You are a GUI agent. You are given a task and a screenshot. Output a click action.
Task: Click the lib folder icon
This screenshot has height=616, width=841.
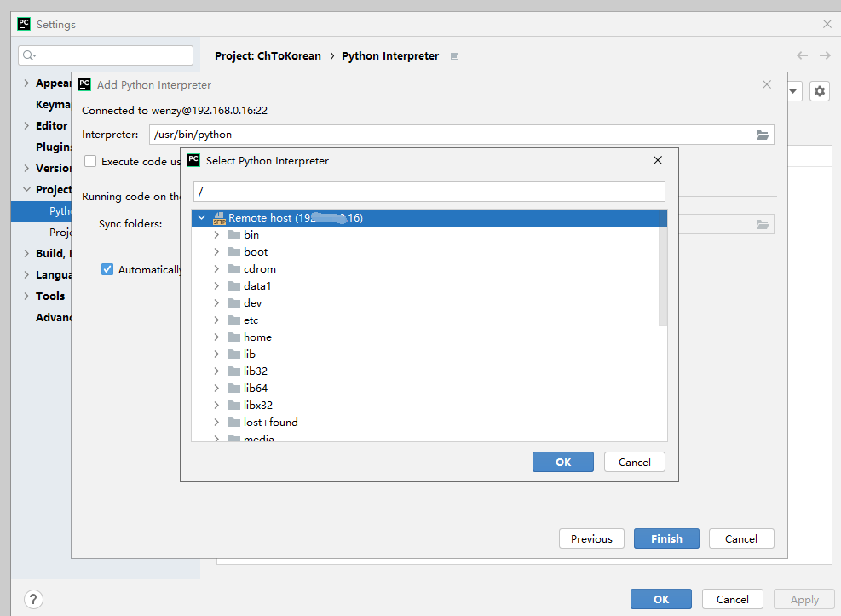click(233, 354)
